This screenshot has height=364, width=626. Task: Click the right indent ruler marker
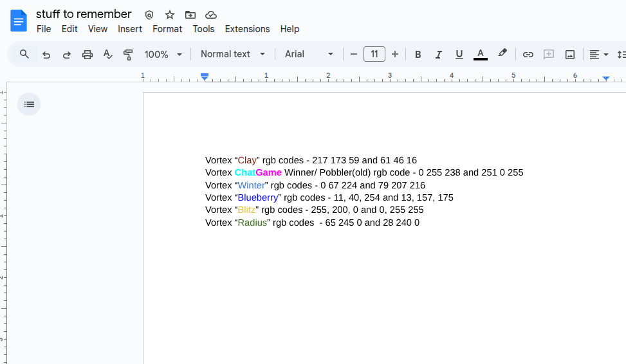605,78
